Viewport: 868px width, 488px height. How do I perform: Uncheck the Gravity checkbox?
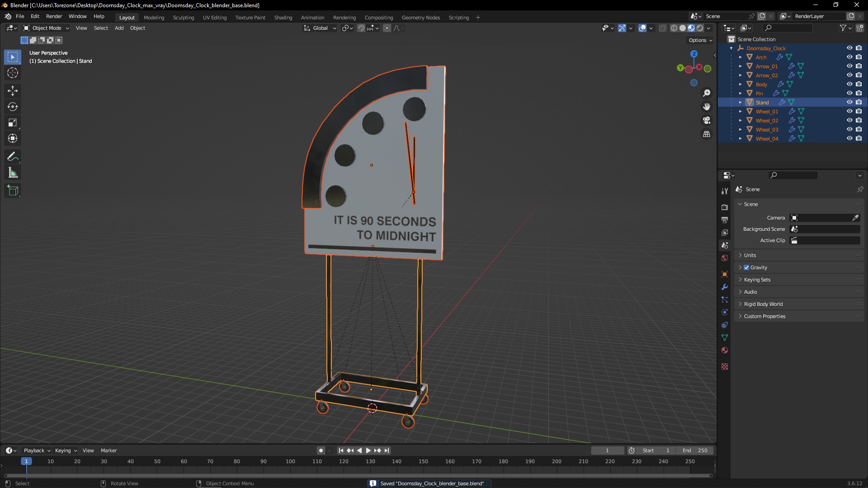point(746,267)
